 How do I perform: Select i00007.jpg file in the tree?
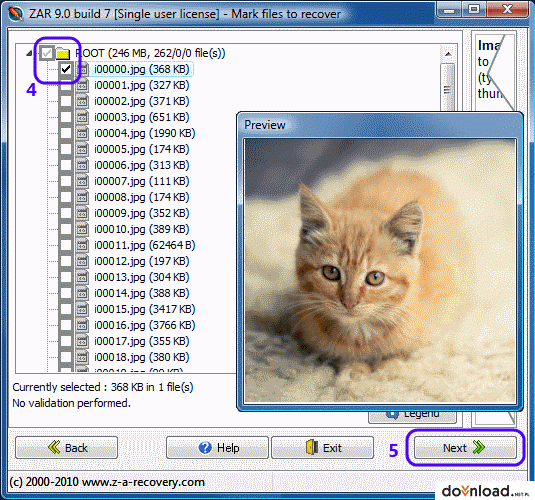[142, 181]
